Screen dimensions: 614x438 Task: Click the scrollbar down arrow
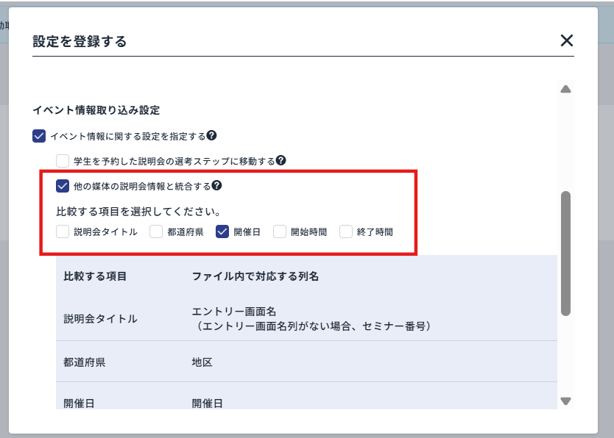(x=565, y=401)
